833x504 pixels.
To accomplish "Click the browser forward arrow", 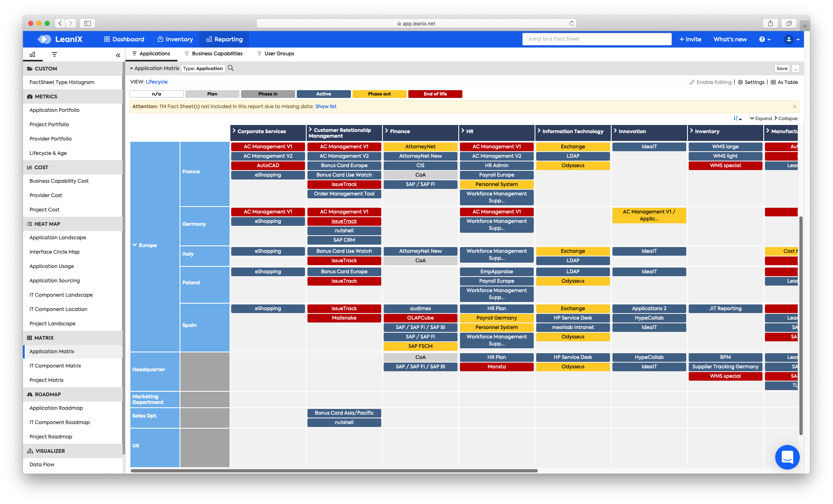I will point(71,23).
